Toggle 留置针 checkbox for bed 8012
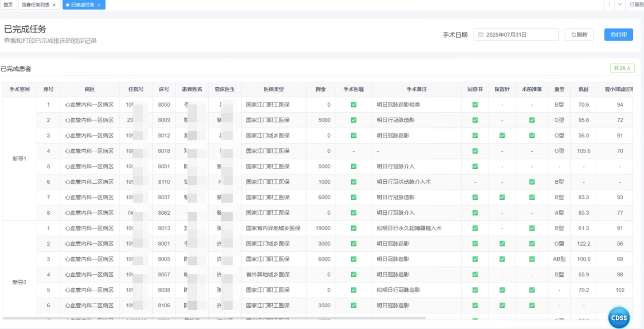644x329 pixels. [x=502, y=136]
